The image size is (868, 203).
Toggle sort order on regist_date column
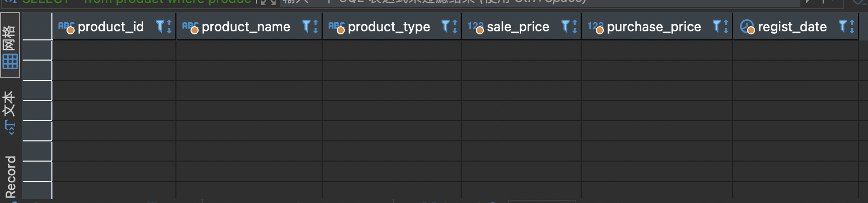[852, 26]
